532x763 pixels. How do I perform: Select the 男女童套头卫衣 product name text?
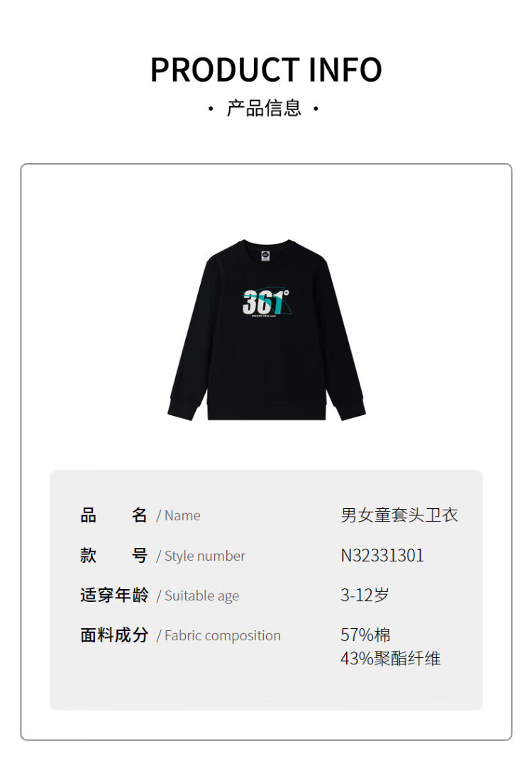click(399, 515)
